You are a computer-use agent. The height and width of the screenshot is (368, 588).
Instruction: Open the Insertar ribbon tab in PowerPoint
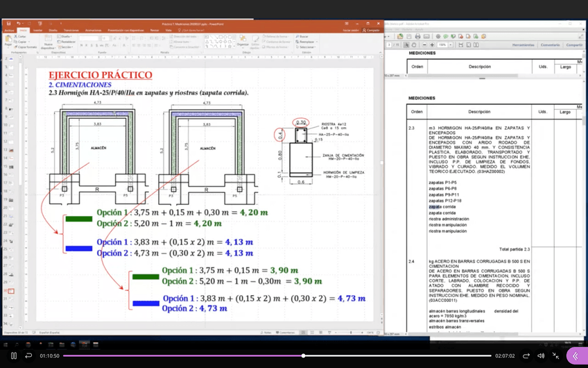(x=37, y=31)
